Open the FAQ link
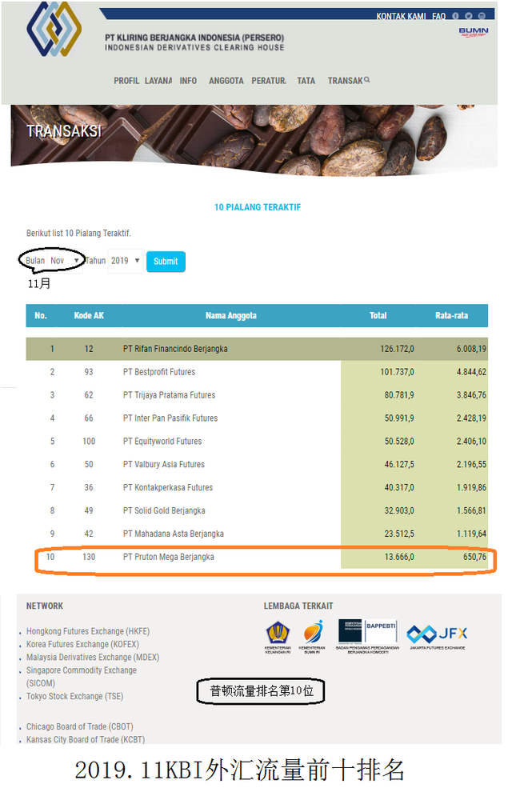This screenshot has width=512, height=812. 439,17
